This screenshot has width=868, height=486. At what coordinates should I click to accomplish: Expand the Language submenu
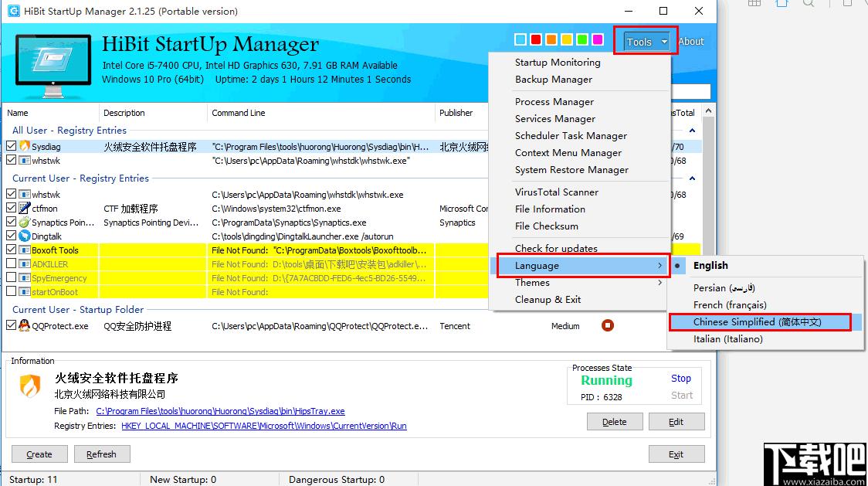tap(579, 266)
